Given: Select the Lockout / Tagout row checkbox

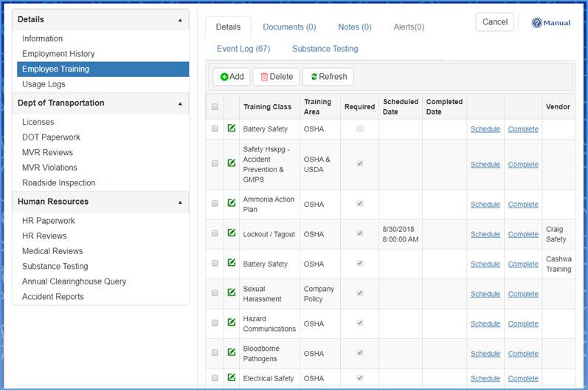Looking at the screenshot, I should (x=215, y=233).
